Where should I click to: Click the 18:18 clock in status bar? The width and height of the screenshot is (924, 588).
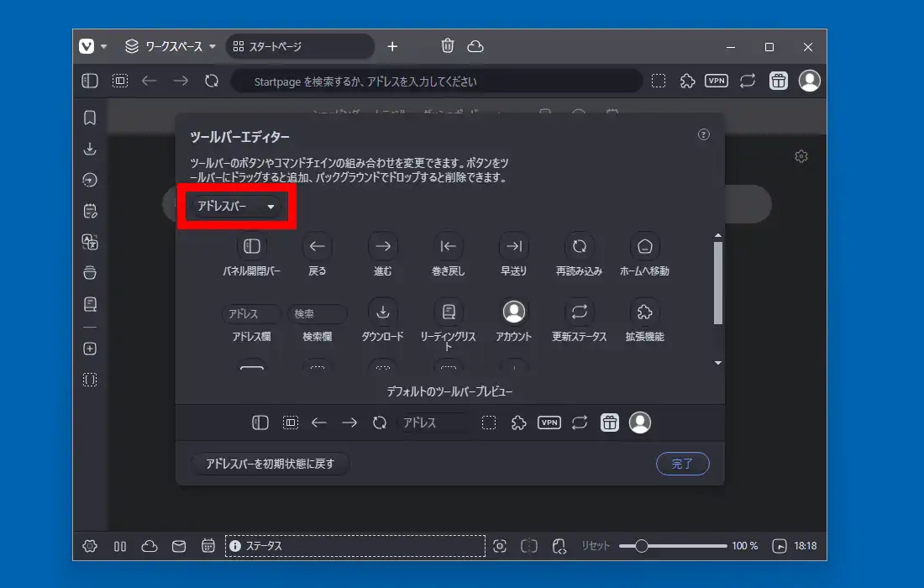pos(806,546)
